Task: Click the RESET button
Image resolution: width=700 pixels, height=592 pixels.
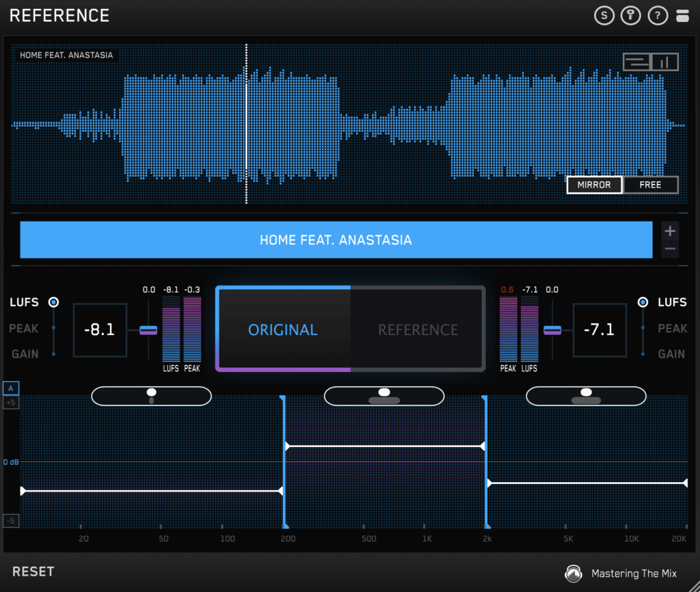Action: pyautogui.click(x=33, y=571)
